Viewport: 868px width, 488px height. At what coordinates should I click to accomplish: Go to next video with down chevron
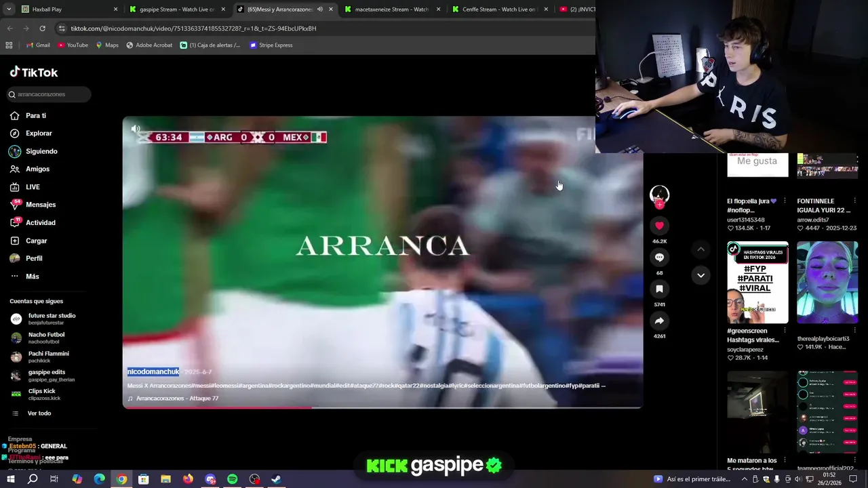pyautogui.click(x=701, y=275)
